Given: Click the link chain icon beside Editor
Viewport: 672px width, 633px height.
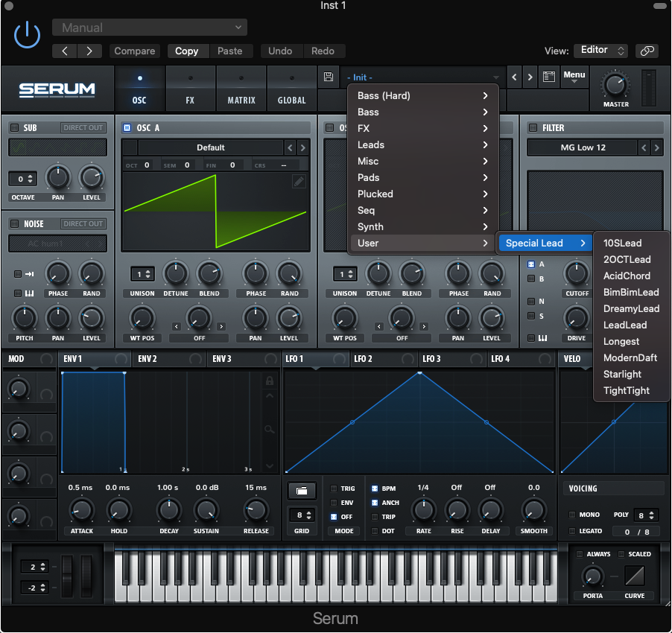Looking at the screenshot, I should click(x=647, y=51).
